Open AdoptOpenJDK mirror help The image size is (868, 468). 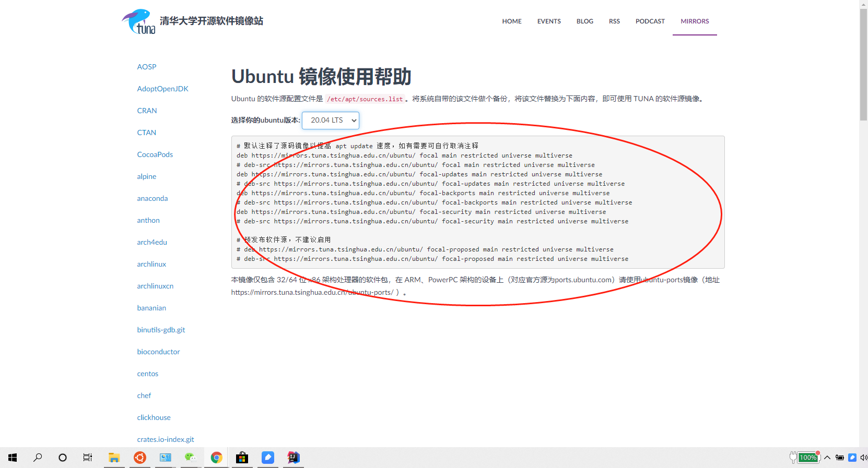point(163,89)
